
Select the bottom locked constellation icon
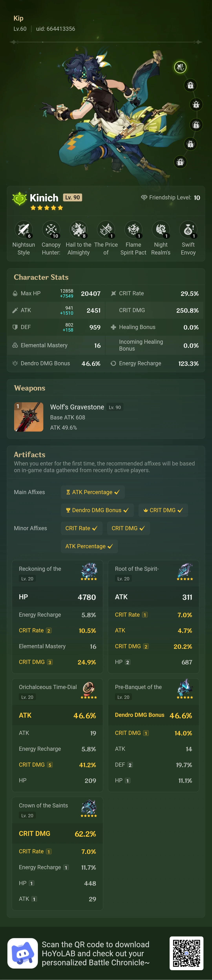[x=180, y=162]
